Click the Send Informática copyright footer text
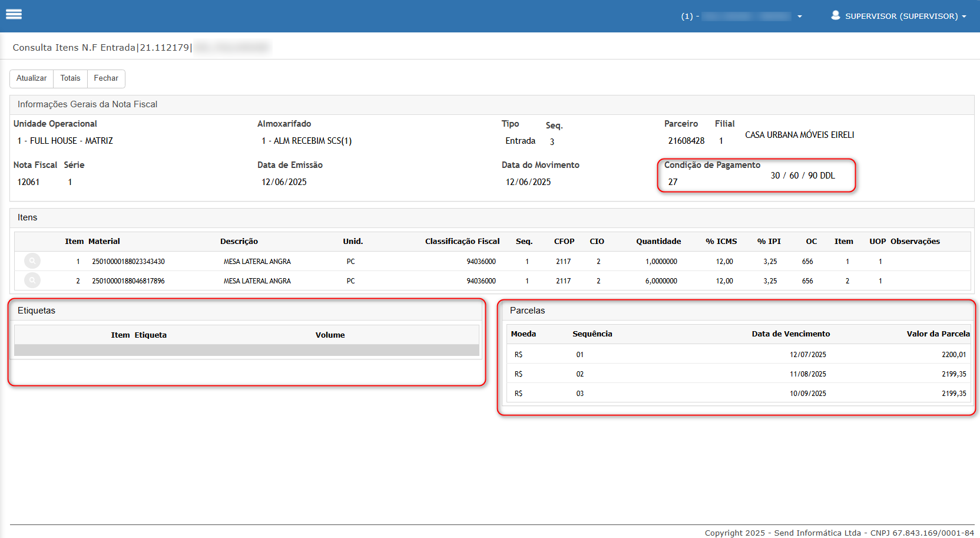The height and width of the screenshot is (538, 980). coord(839,533)
